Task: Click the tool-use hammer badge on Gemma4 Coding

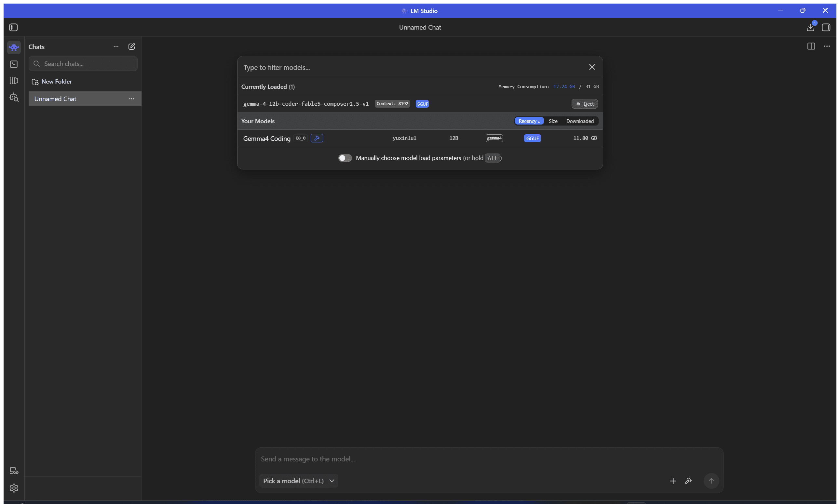Action: click(x=317, y=138)
